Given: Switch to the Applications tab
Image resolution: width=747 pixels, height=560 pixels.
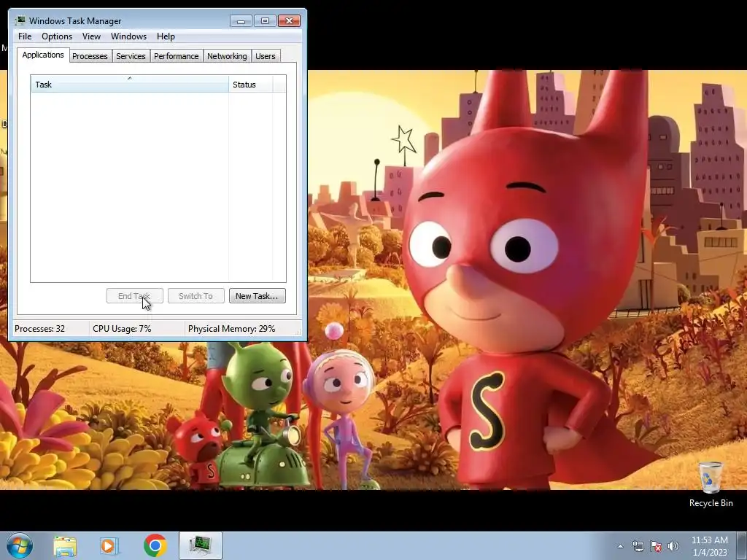Looking at the screenshot, I should click(43, 55).
